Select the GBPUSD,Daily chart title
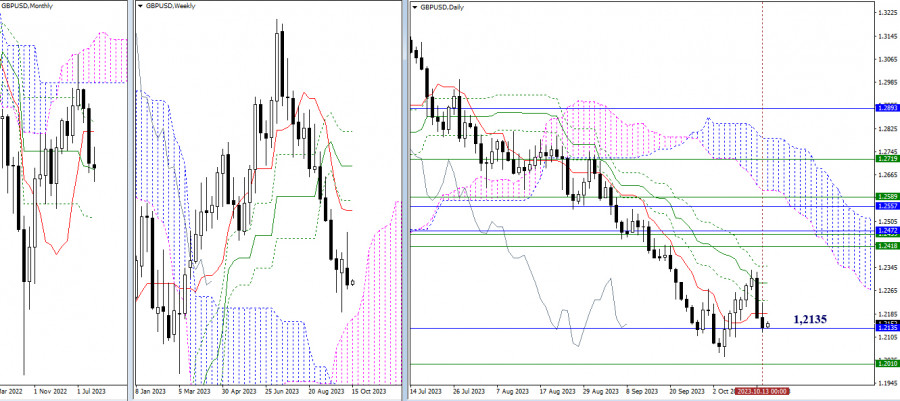The width and height of the screenshot is (900, 401). pos(443,7)
